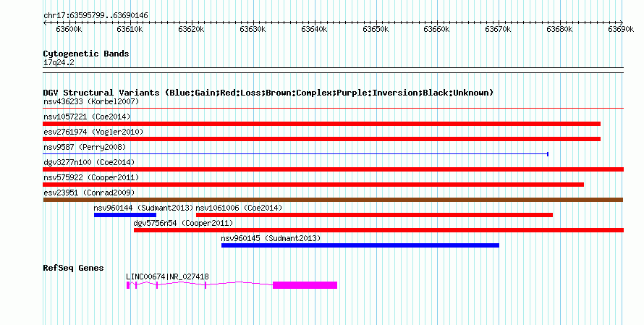
Task: Click the first LINC00674 exon at the gene start
Action: (x=128, y=285)
